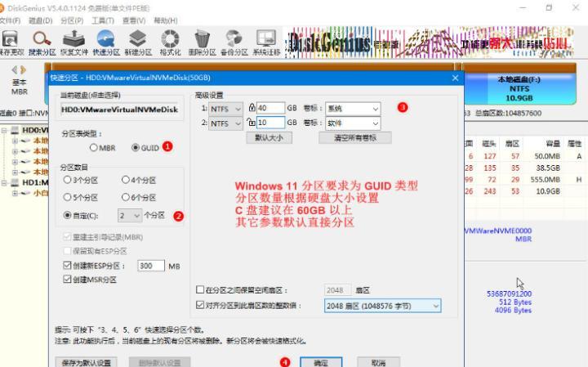The height and width of the screenshot is (367, 588).
Task: Click the current disk HD0:VMwareVirtualNVMeDisk selector
Action: point(120,110)
